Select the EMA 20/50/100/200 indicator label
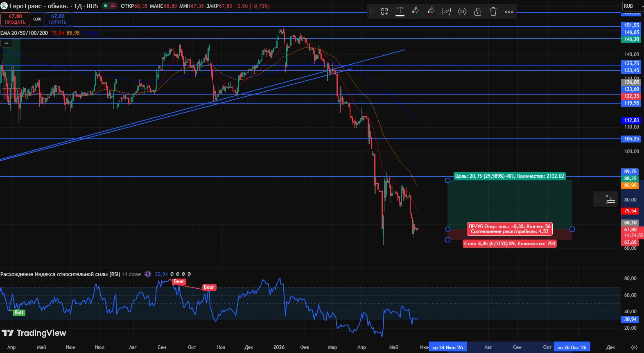Viewport: 644px width, 353px height. (x=24, y=33)
